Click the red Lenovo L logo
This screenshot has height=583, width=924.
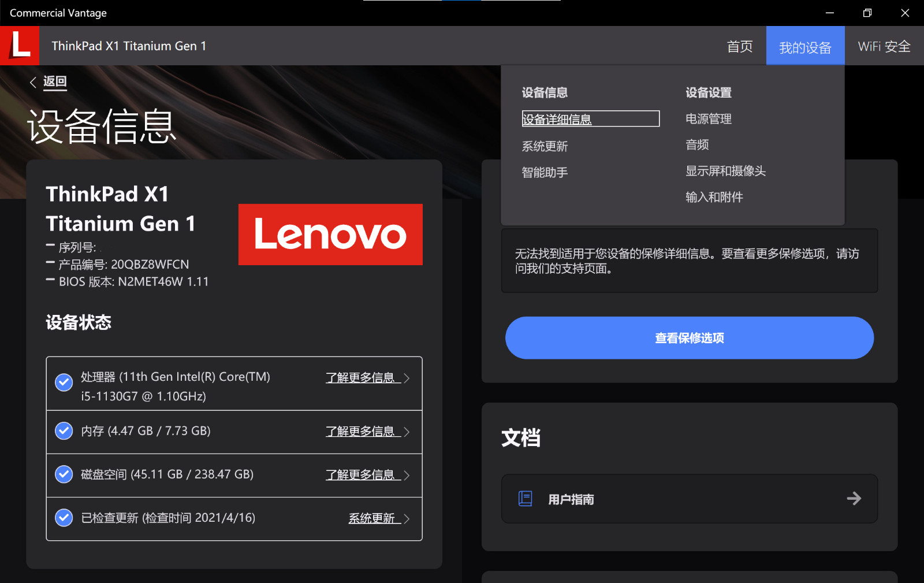(x=20, y=46)
